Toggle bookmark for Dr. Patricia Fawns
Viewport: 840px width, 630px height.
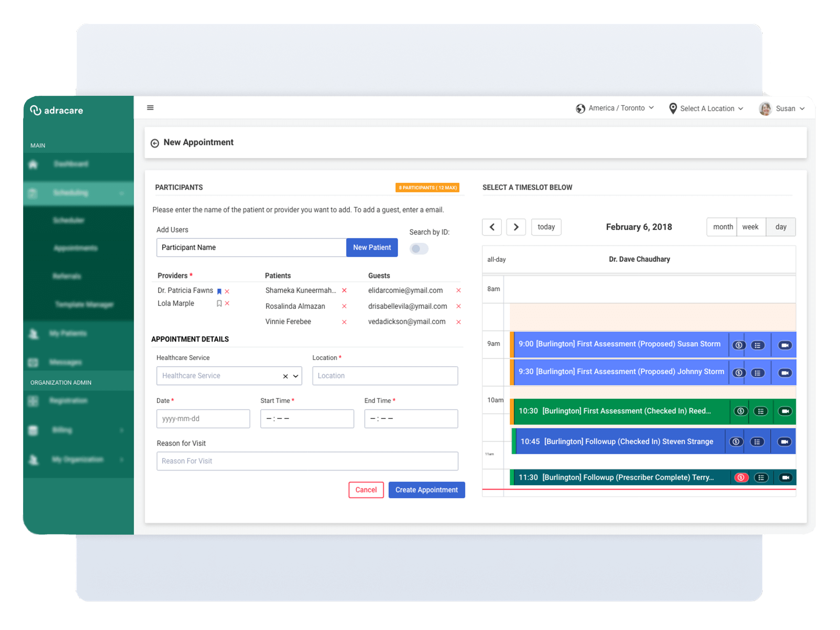pyautogui.click(x=219, y=291)
